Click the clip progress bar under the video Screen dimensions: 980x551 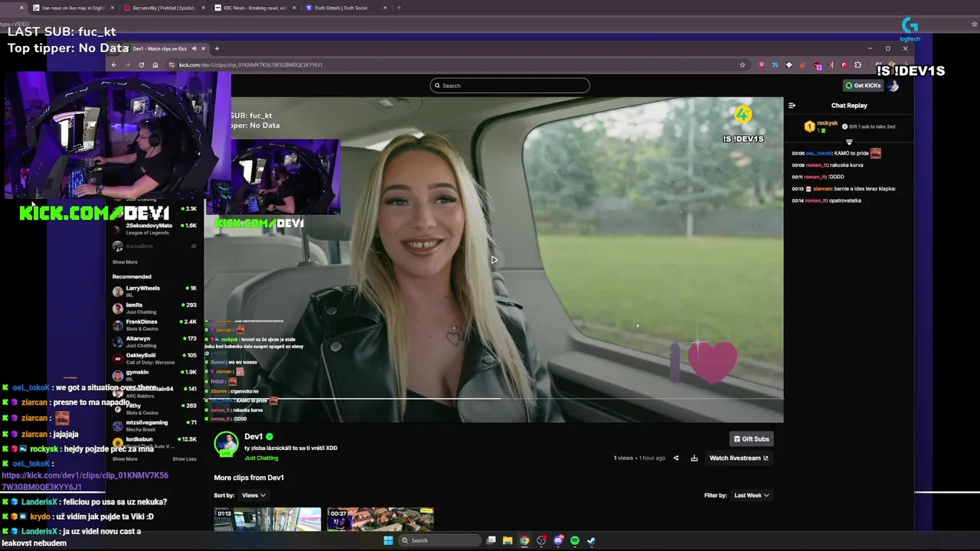pyautogui.click(x=494, y=399)
